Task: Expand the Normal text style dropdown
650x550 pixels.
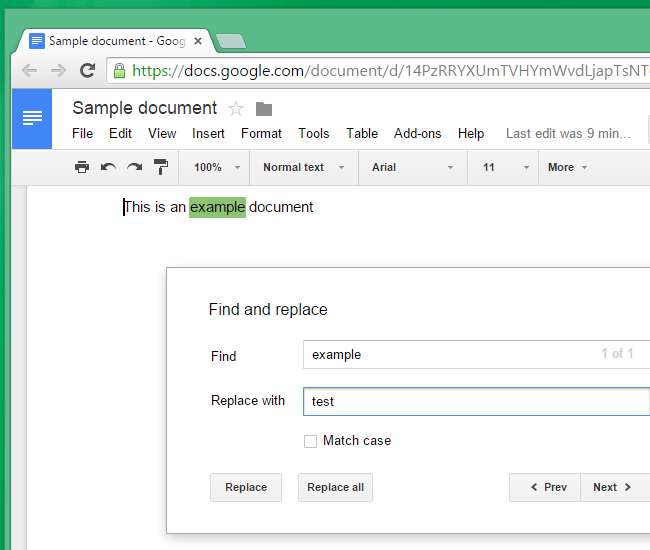Action: [303, 167]
